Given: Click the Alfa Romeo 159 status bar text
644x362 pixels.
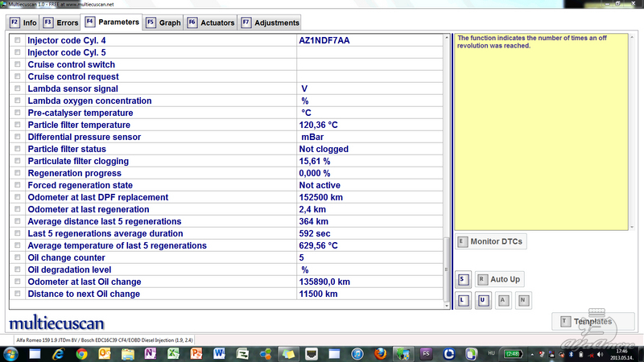Looking at the screenshot, I should pyautogui.click(x=105, y=340).
